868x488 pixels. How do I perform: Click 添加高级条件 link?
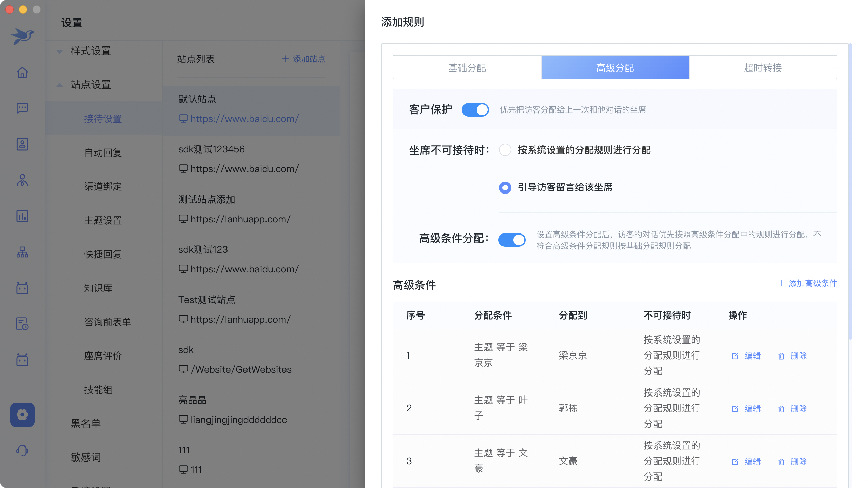pyautogui.click(x=807, y=283)
